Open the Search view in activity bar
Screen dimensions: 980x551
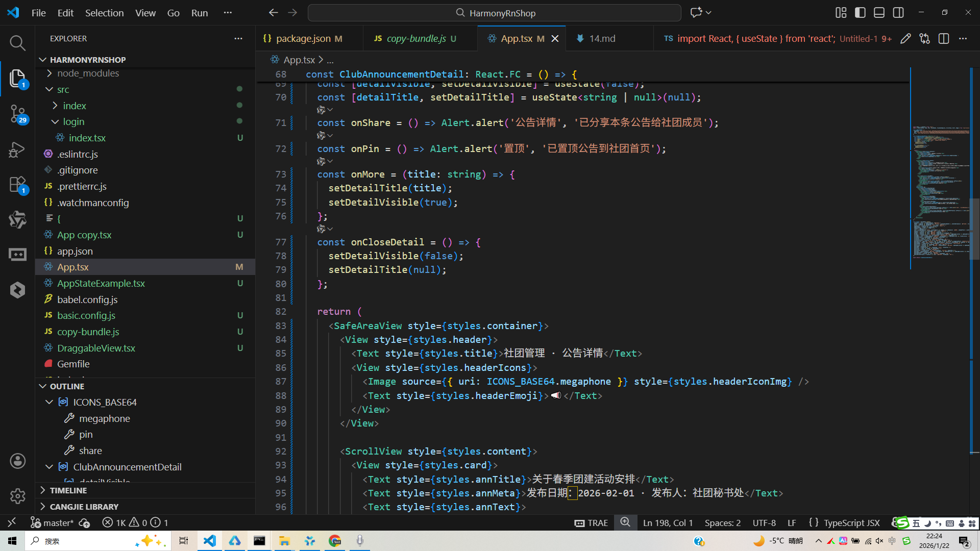tap(17, 43)
